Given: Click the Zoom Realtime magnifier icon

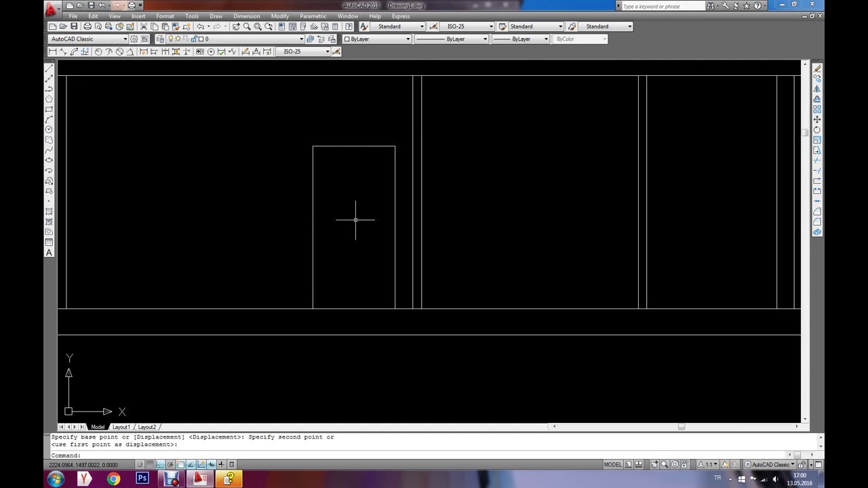Looking at the screenshot, I should point(247,26).
